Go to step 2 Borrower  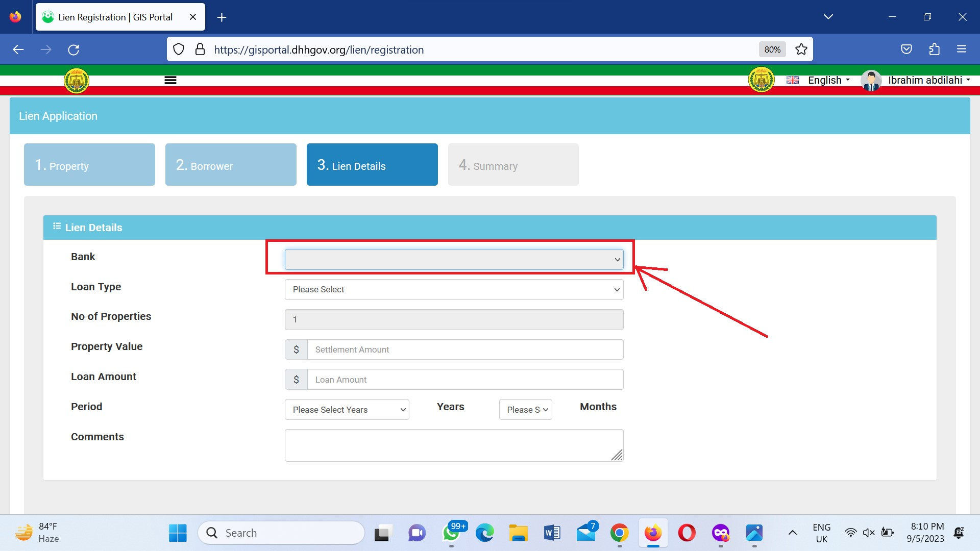click(231, 164)
